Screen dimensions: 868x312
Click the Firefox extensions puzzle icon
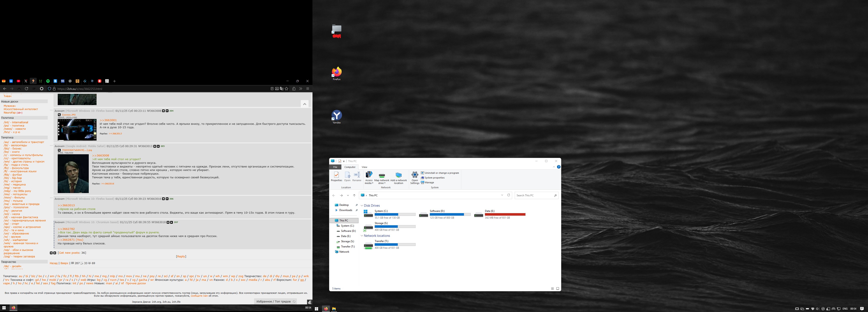click(x=294, y=89)
